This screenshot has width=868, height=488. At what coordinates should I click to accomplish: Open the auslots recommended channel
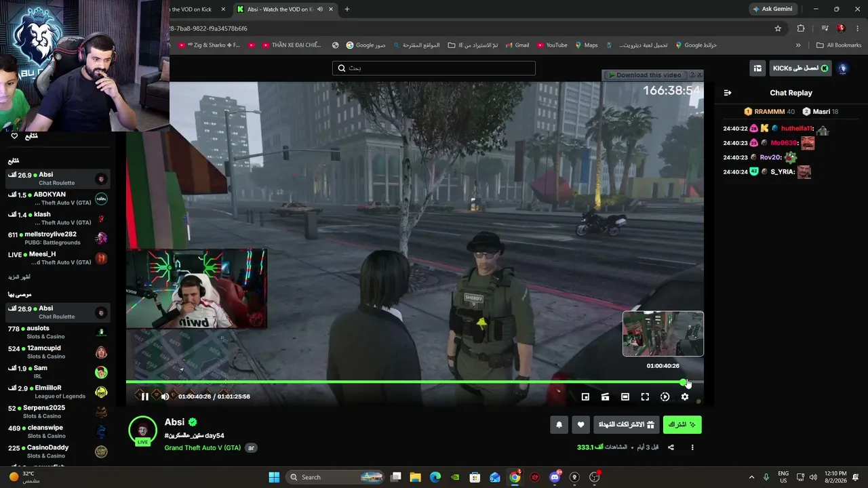[x=58, y=332]
